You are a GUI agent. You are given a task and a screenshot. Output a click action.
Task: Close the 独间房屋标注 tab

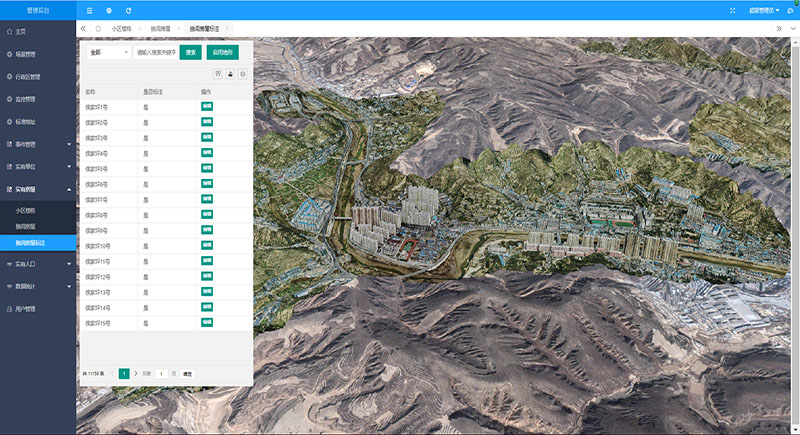coord(227,29)
